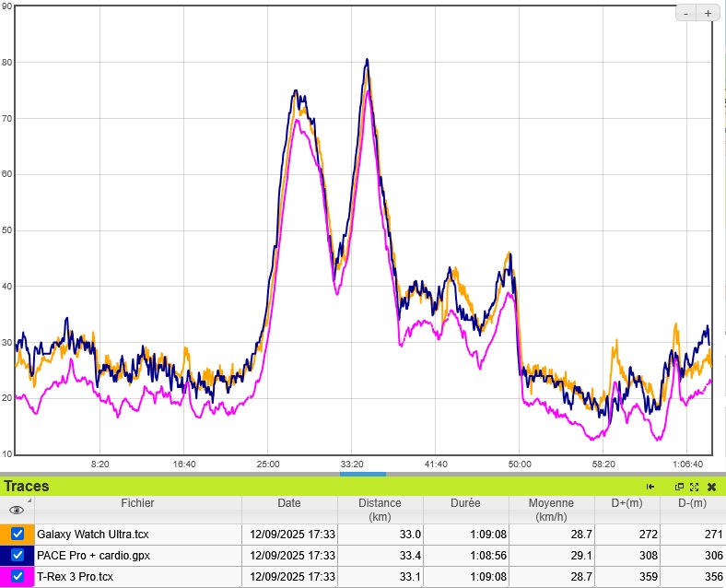Sort traces by Fichier column

click(x=137, y=504)
